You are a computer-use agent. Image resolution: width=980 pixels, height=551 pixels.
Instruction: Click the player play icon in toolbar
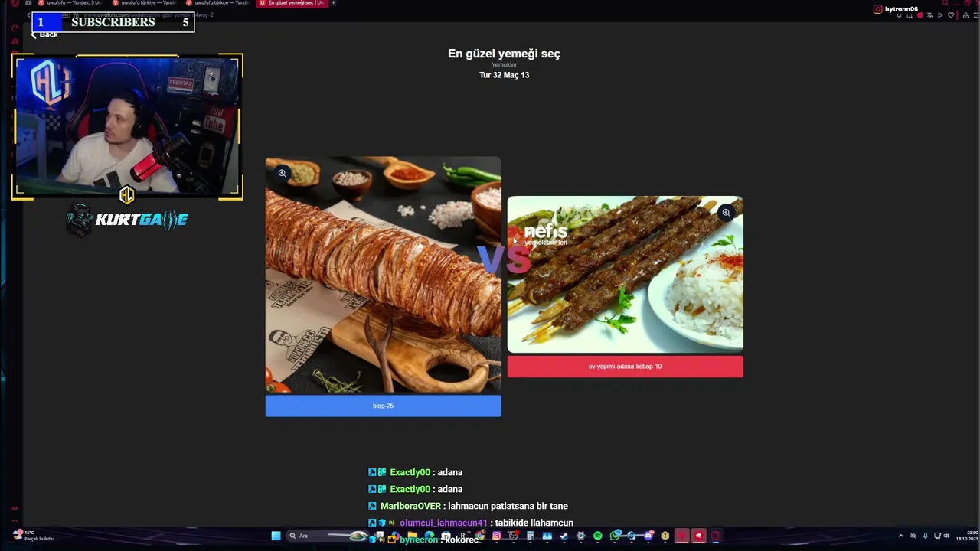coord(940,15)
